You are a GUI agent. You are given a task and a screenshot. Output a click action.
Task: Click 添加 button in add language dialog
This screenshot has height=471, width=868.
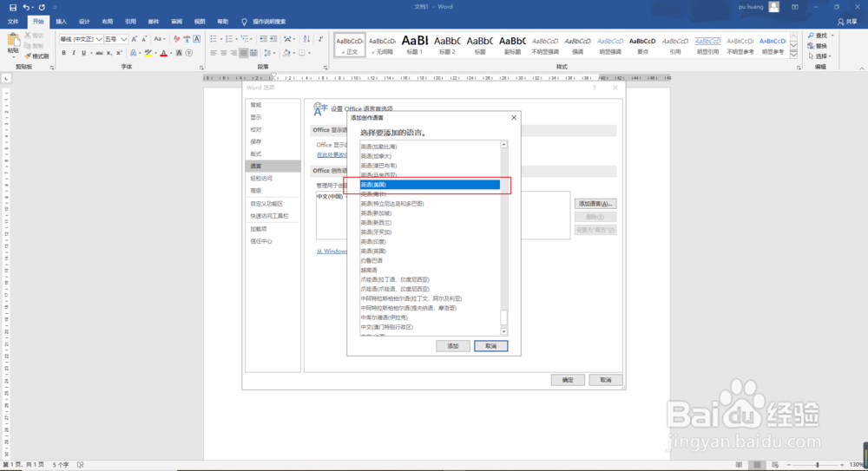pyautogui.click(x=453, y=346)
